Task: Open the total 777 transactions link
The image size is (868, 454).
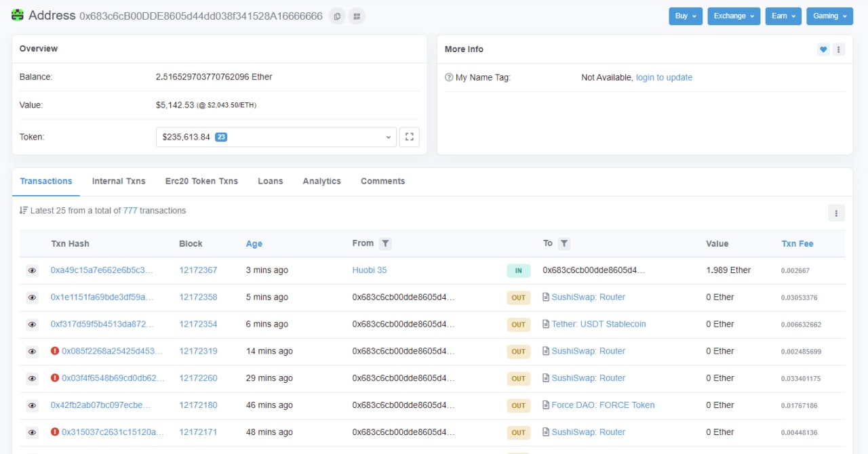Action: click(x=130, y=211)
